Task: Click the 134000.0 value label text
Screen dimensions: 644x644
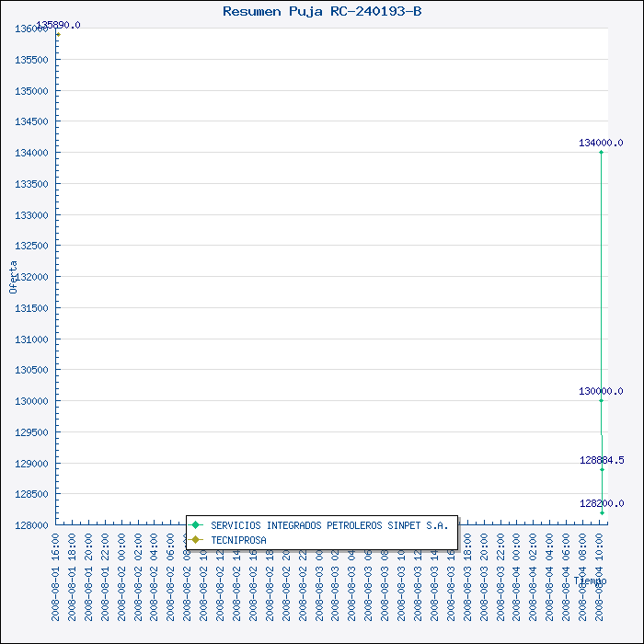Action: click(x=601, y=143)
